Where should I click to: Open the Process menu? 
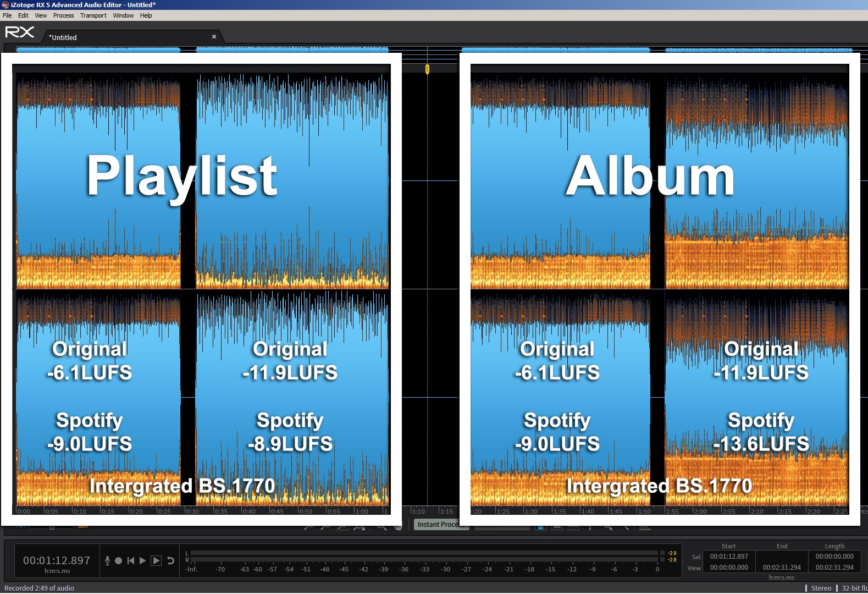click(63, 15)
